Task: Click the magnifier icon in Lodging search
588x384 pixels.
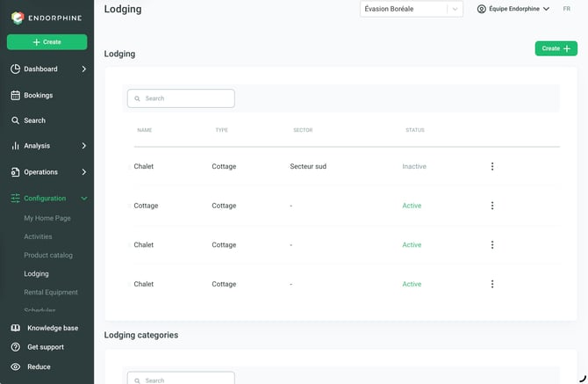Action: (x=137, y=98)
